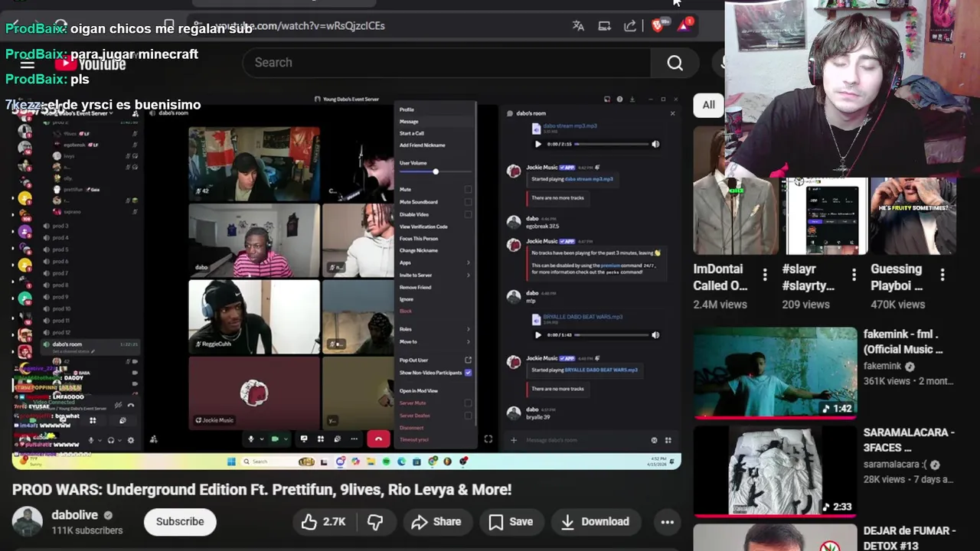Open the Brave Shields lion icon
Screen dimensions: 980x551
(657, 26)
